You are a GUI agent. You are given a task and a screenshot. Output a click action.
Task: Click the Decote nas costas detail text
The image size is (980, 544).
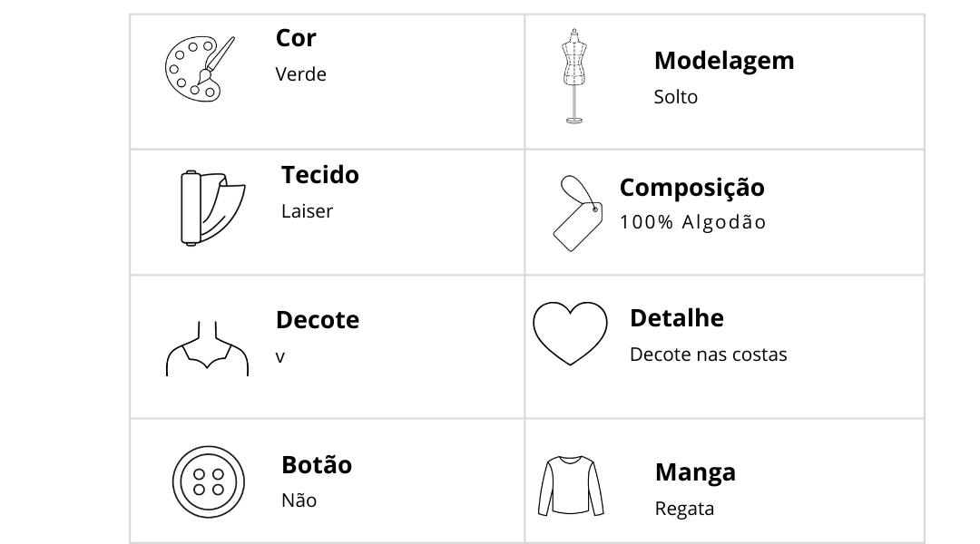tap(708, 355)
